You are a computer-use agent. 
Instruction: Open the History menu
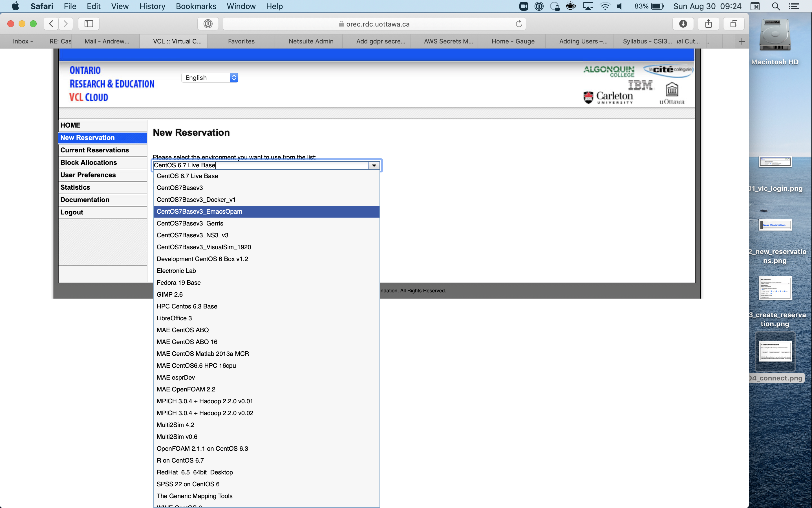tap(152, 6)
